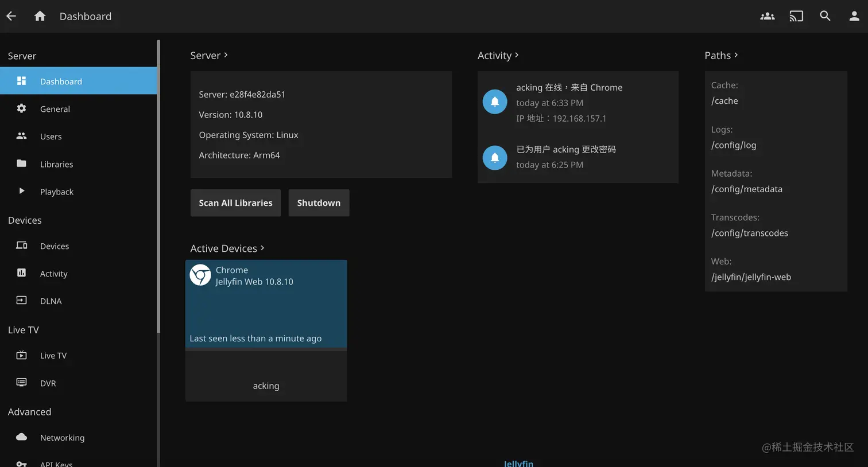Open Networking menu item
868x467 pixels.
(79, 437)
